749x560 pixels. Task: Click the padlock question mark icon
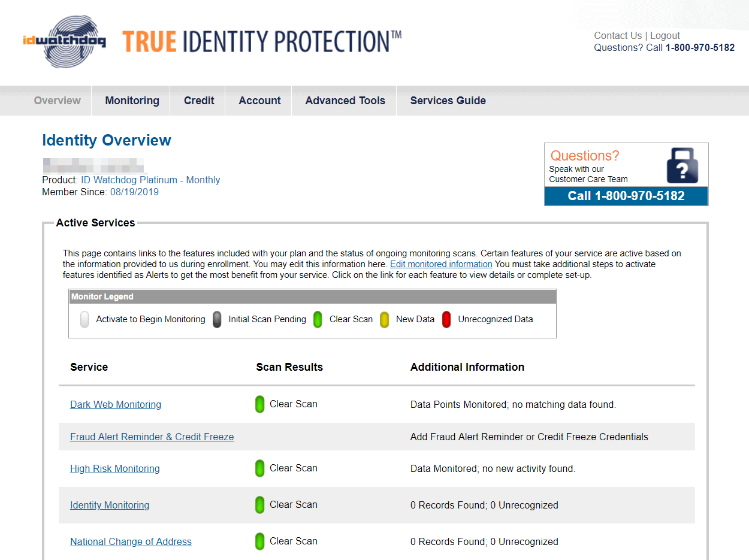click(x=682, y=165)
